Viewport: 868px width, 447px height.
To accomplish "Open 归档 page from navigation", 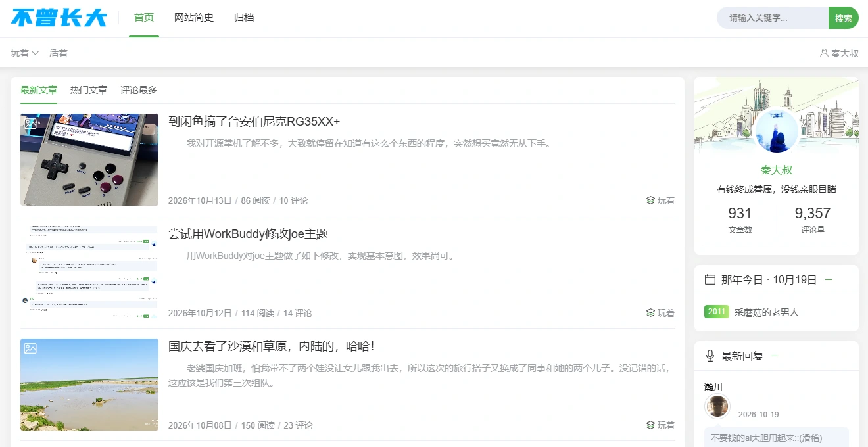I will coord(244,18).
